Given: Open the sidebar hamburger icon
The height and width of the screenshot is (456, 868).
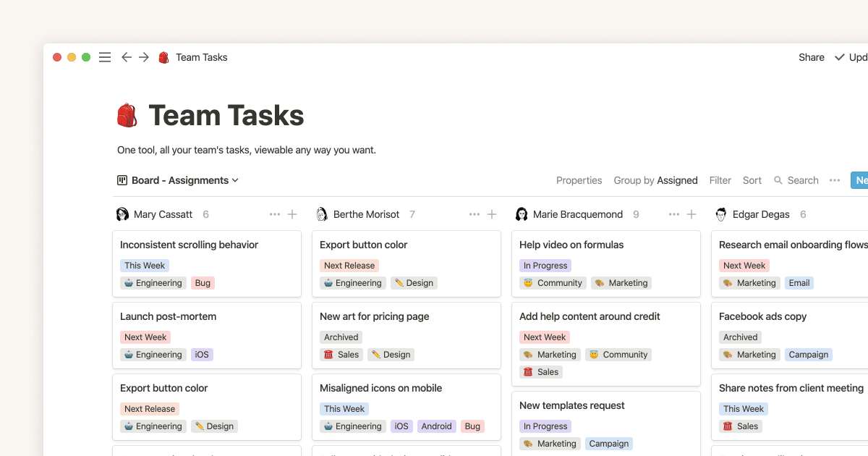Looking at the screenshot, I should click(x=104, y=56).
